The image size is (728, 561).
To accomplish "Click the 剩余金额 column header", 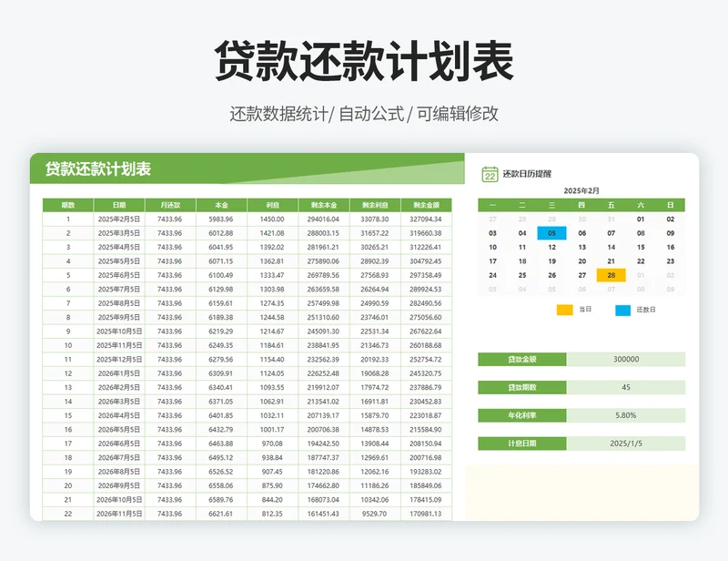I will 426,205.
